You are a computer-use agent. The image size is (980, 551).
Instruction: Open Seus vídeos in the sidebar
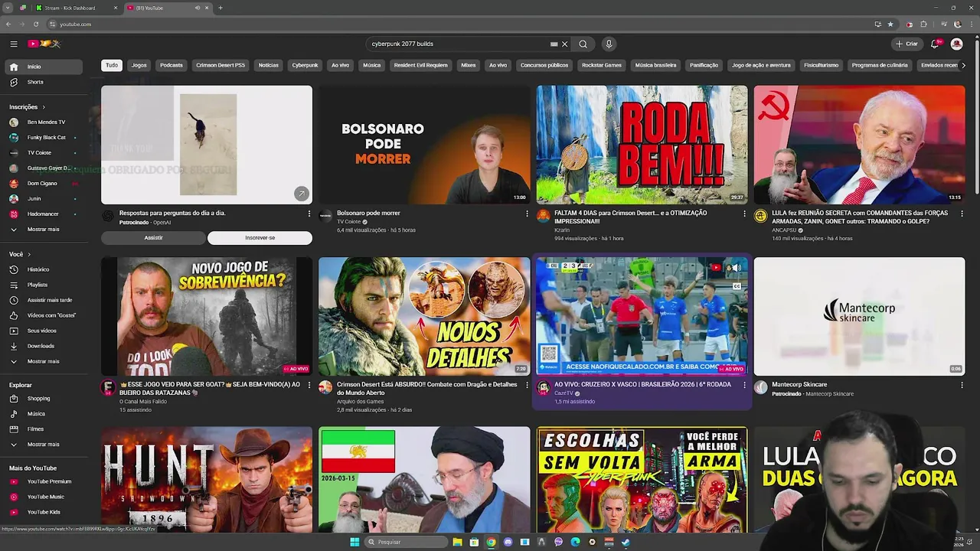45,331
